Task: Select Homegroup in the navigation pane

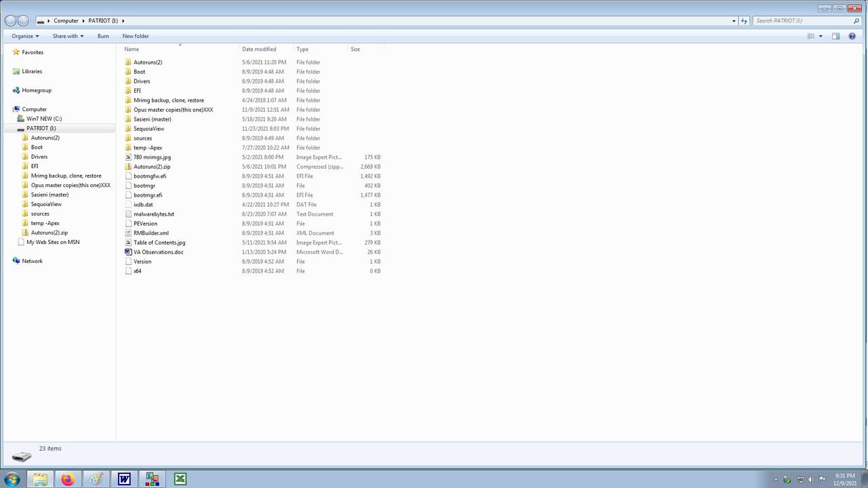Action: (37, 90)
